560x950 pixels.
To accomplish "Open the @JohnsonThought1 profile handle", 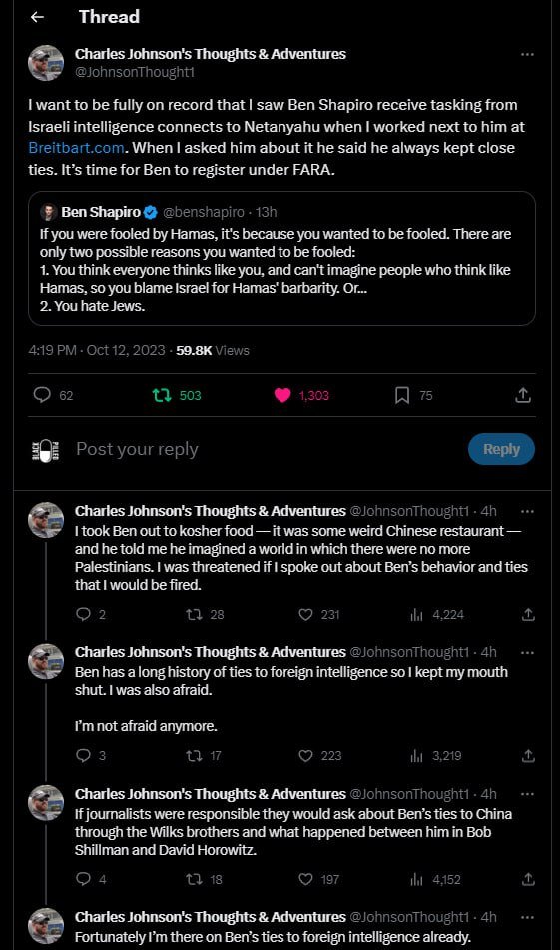I will pos(135,72).
